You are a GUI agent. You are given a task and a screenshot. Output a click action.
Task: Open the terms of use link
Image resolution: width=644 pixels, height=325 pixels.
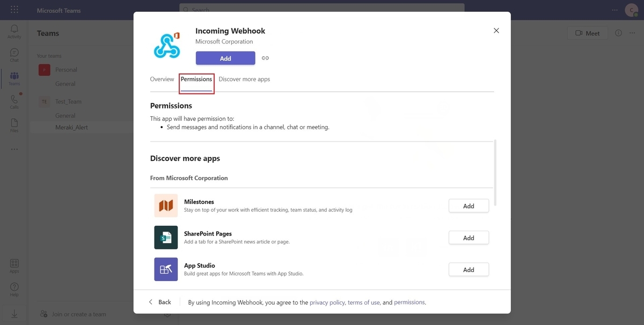click(364, 302)
